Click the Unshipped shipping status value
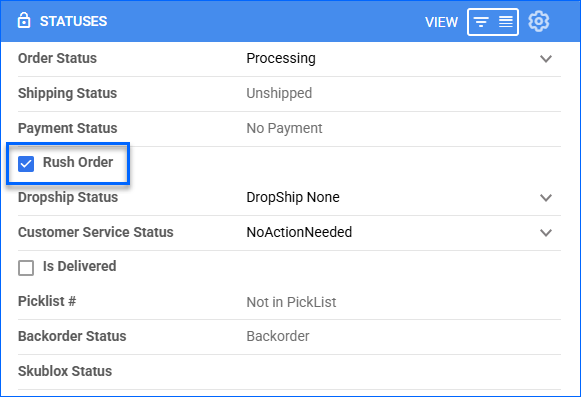Screen dimensions: 581x397 279,93
